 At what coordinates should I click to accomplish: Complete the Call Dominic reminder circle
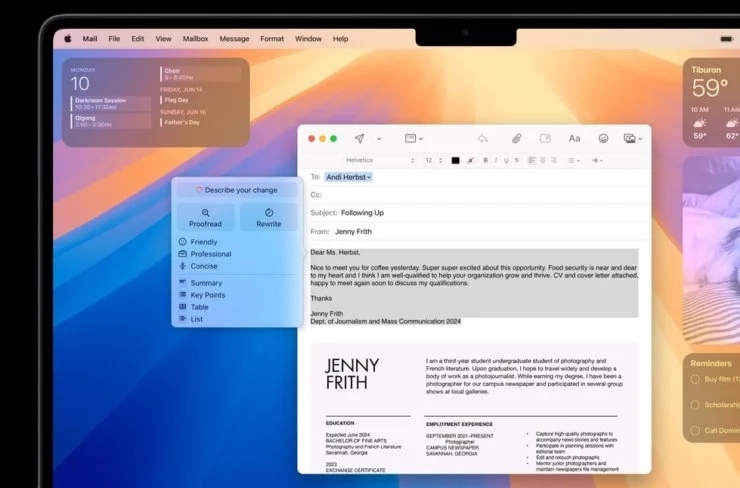(x=695, y=430)
